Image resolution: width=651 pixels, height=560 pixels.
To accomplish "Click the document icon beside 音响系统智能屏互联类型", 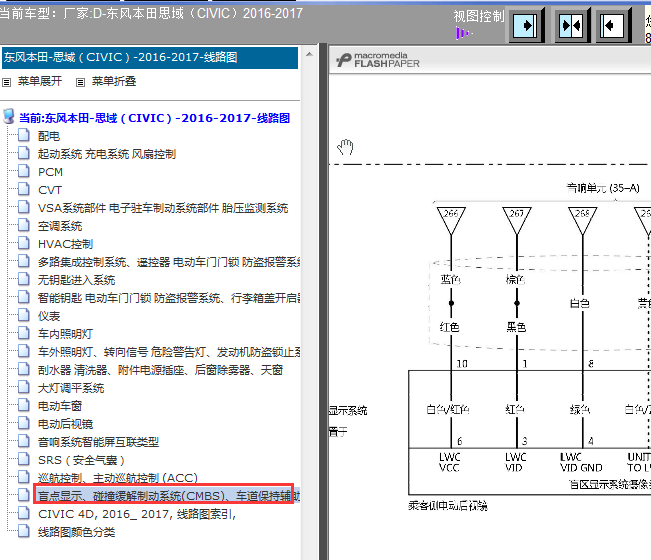I will coord(24,441).
